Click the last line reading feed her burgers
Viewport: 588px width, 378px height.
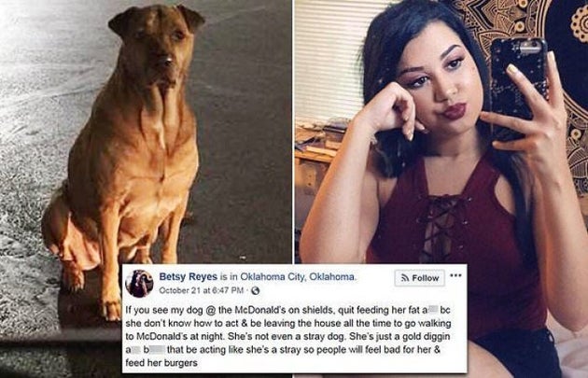tap(161, 363)
